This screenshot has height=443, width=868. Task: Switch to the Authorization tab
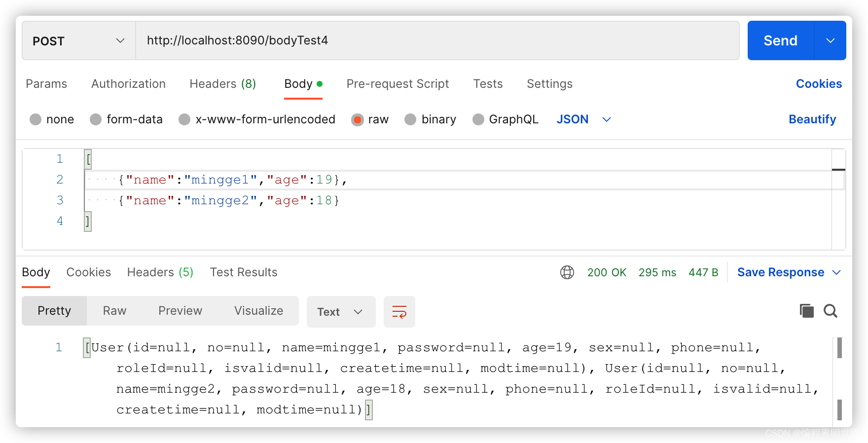coord(128,84)
